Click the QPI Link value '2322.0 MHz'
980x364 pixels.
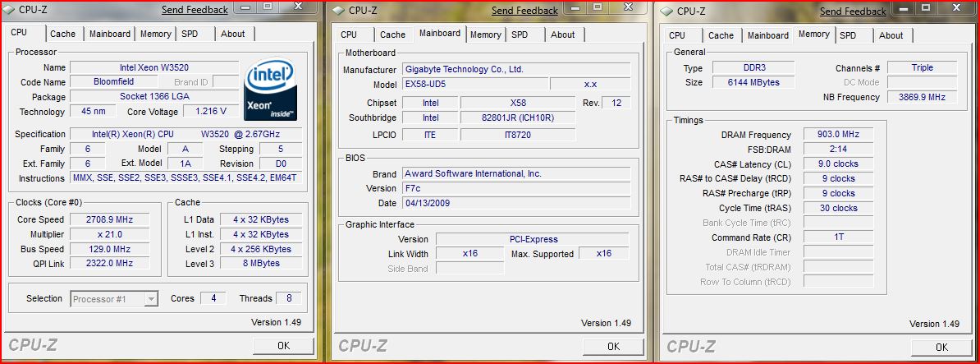click(x=109, y=263)
